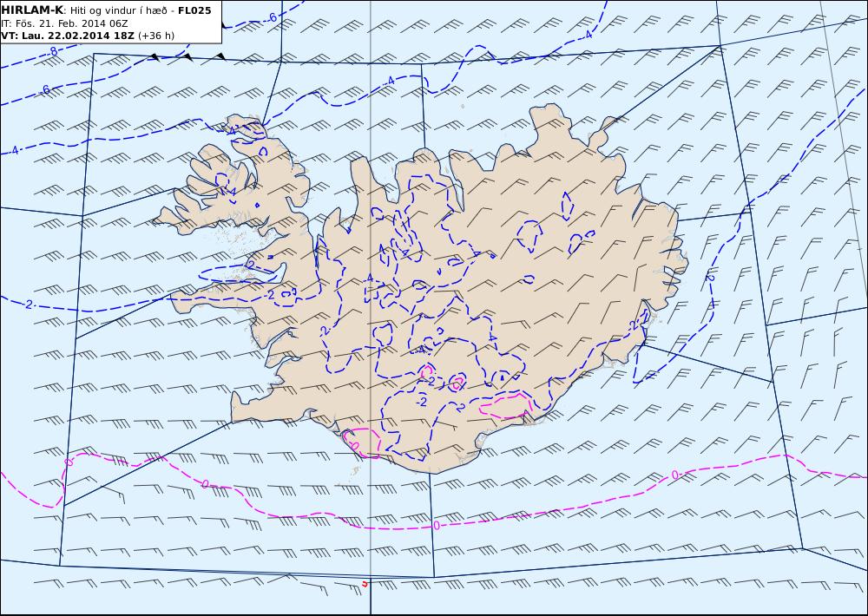Click the "HIRLAM-K" model name in the header
The height and width of the screenshot is (616, 868).
[x=32, y=10]
